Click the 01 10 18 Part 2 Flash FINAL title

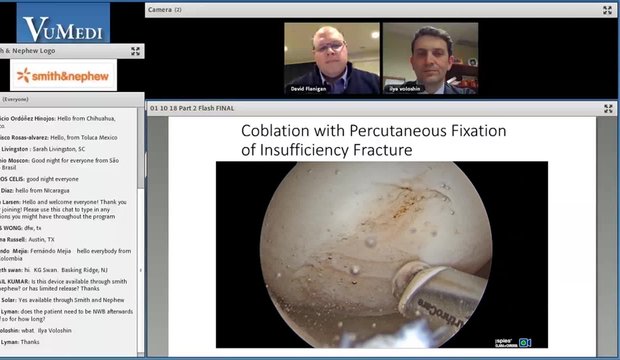(x=192, y=108)
